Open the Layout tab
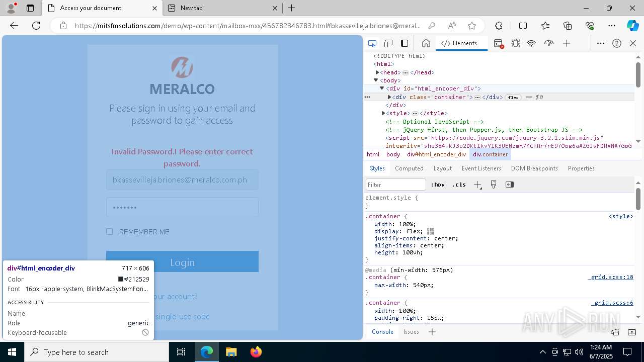This screenshot has height=362, width=644. pyautogui.click(x=443, y=168)
